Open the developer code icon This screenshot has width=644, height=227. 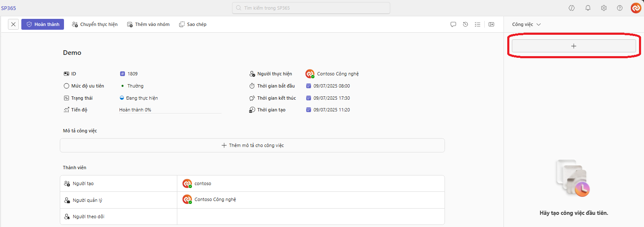(x=572, y=8)
